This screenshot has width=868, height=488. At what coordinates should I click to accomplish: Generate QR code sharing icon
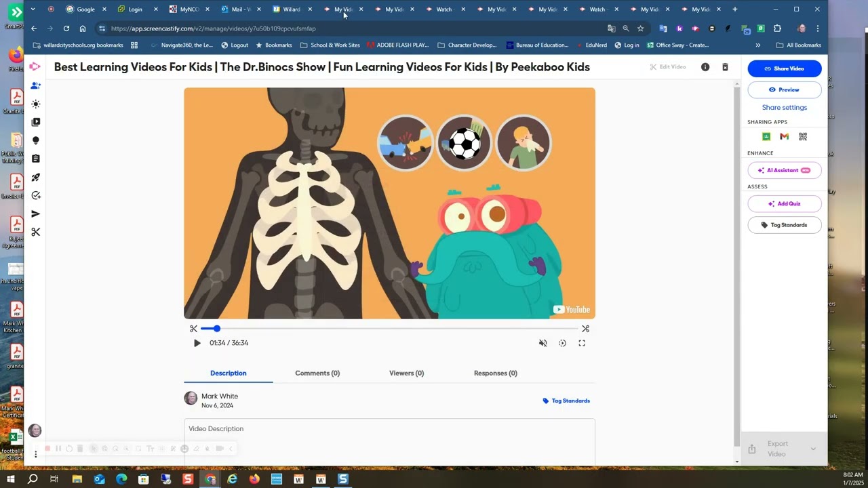coord(803,136)
